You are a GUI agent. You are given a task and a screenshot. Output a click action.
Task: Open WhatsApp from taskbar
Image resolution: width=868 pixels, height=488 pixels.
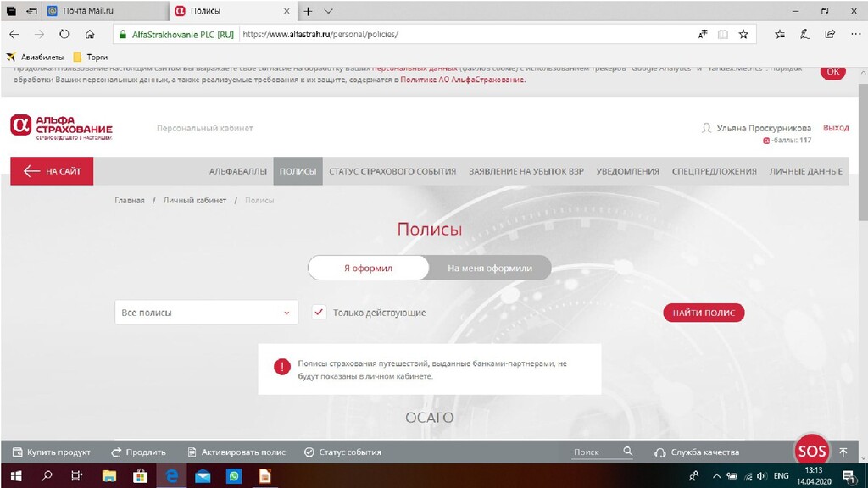click(234, 476)
